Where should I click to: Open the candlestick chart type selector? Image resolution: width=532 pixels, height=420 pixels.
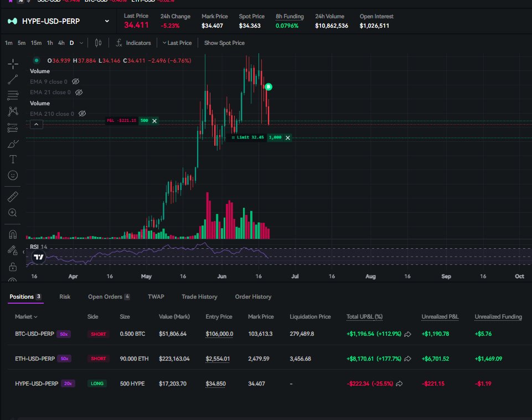(98, 43)
